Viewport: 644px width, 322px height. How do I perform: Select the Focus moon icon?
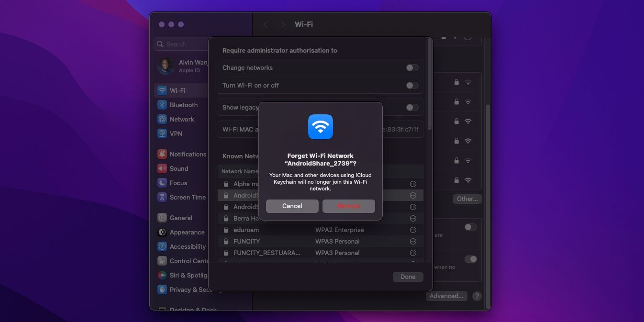tap(161, 183)
